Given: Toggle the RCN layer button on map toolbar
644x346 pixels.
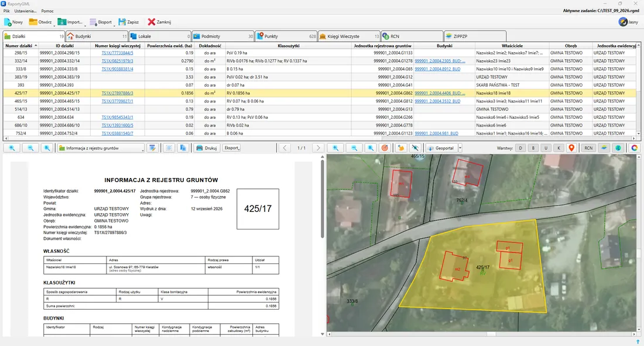Looking at the screenshot, I should [x=588, y=148].
